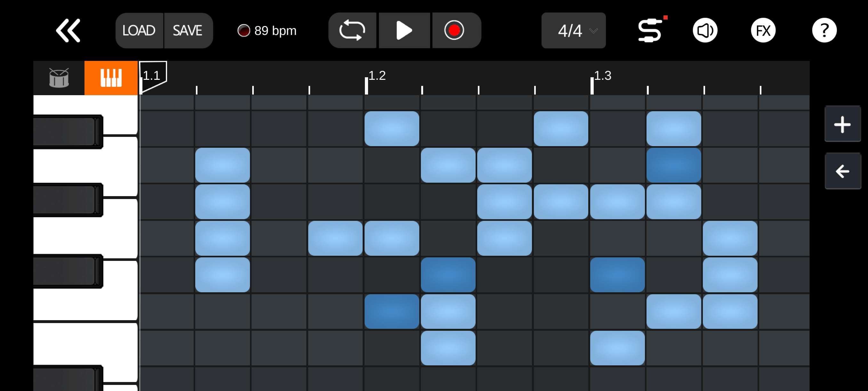The height and width of the screenshot is (391, 868).
Task: Open the FX effects panel
Action: pyautogui.click(x=763, y=30)
